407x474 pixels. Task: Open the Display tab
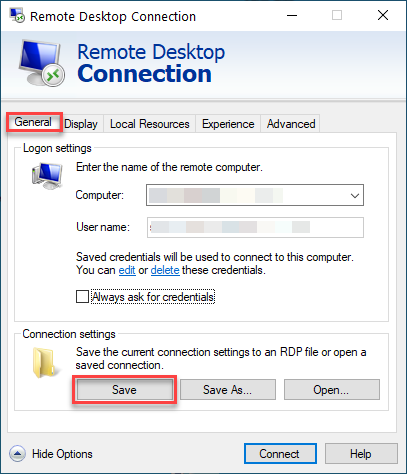[81, 124]
